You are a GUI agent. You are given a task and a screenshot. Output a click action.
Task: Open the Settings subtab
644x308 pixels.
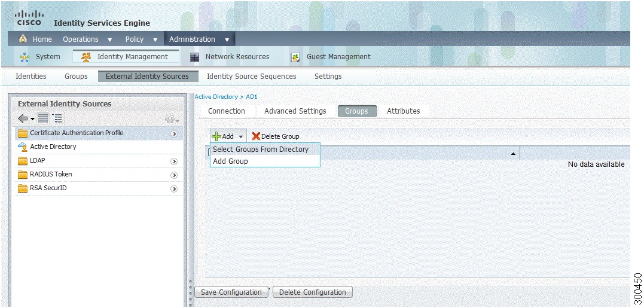(328, 77)
